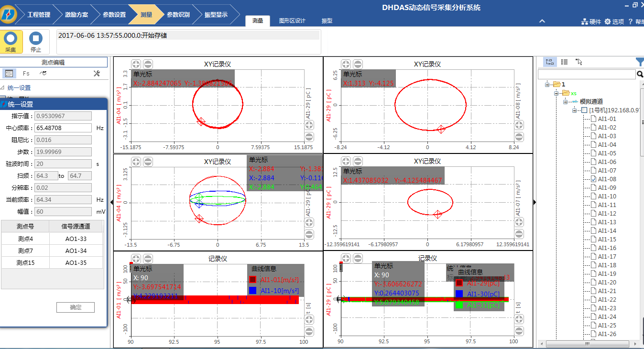Collapse the 统一设置 section triangle

pyautogui.click(x=2, y=87)
